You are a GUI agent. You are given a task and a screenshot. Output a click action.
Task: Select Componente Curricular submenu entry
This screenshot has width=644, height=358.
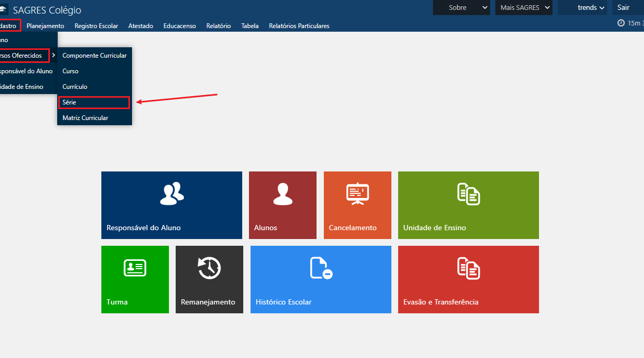[94, 56]
